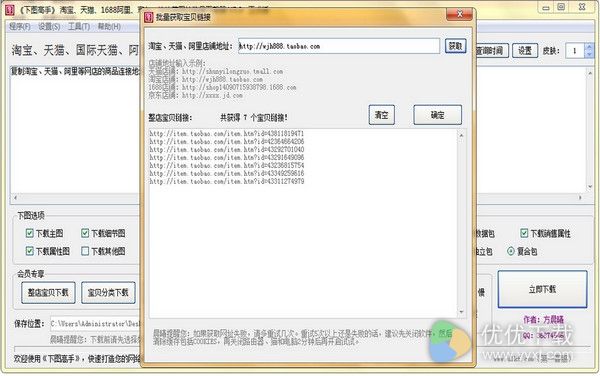Click the 设置 button beside 皮肤
The height and width of the screenshot is (376, 600).
[x=525, y=50]
